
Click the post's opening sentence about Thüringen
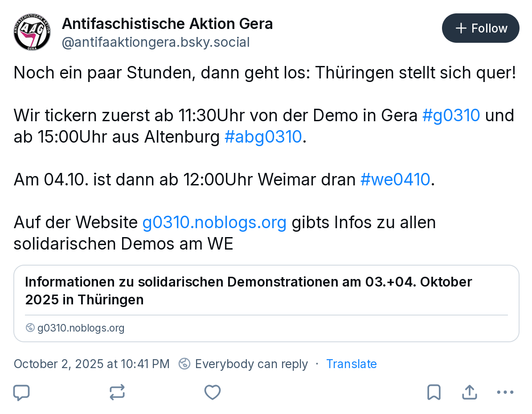tap(265, 73)
